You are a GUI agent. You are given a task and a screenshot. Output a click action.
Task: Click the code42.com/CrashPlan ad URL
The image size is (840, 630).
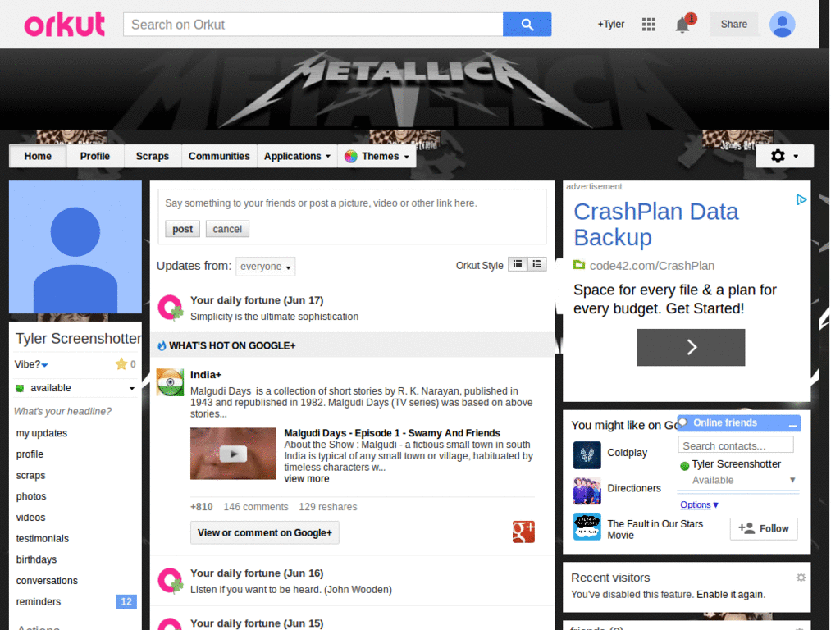[x=652, y=266]
